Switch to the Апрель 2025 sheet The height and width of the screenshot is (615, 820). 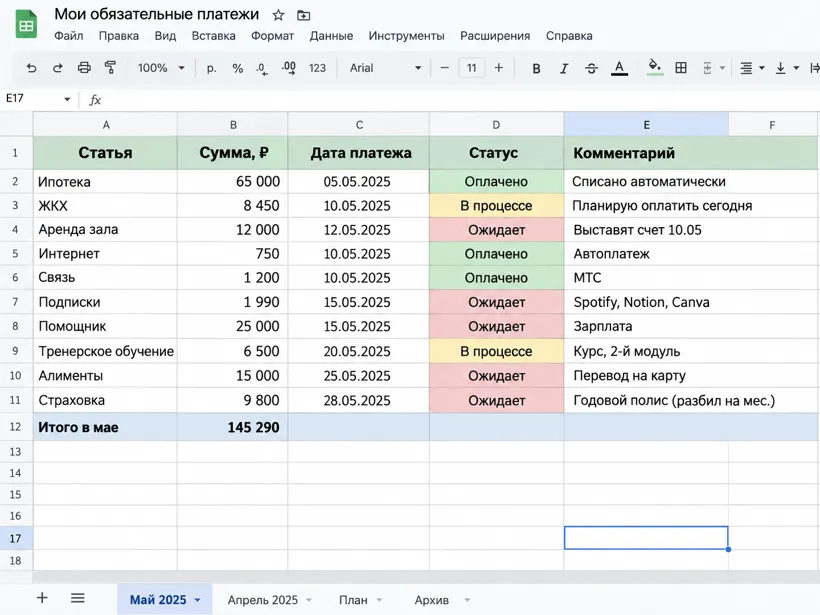click(263, 600)
